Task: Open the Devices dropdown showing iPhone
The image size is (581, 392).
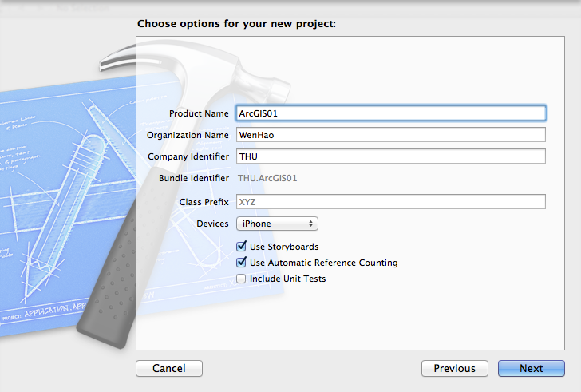Action: click(276, 224)
